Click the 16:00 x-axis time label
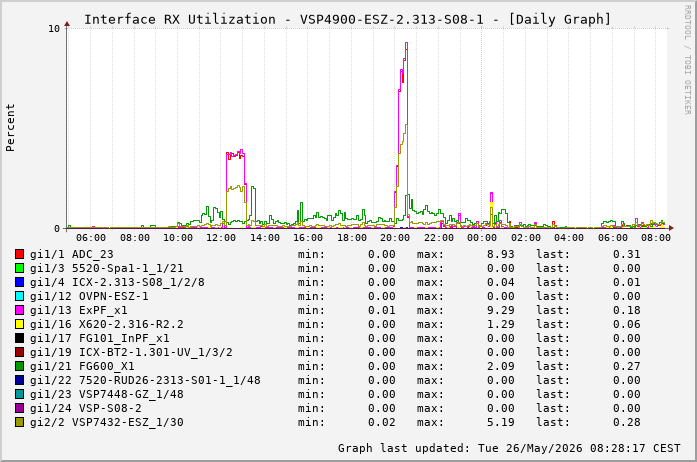Image resolution: width=697 pixels, height=462 pixels. [x=308, y=238]
